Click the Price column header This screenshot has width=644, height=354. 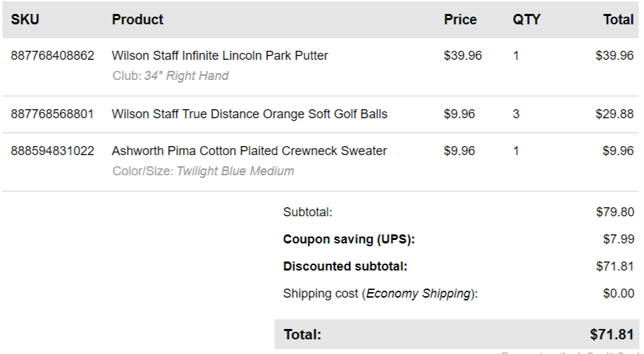pyautogui.click(x=460, y=19)
